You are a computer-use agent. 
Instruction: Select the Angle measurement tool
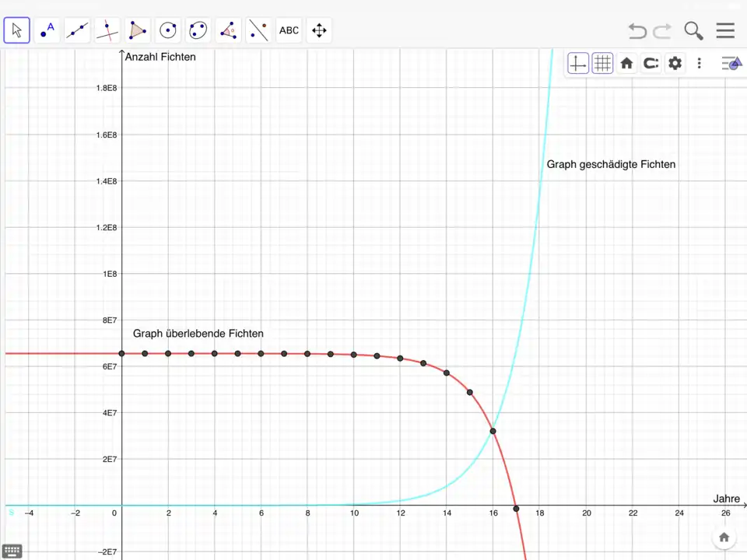228,30
